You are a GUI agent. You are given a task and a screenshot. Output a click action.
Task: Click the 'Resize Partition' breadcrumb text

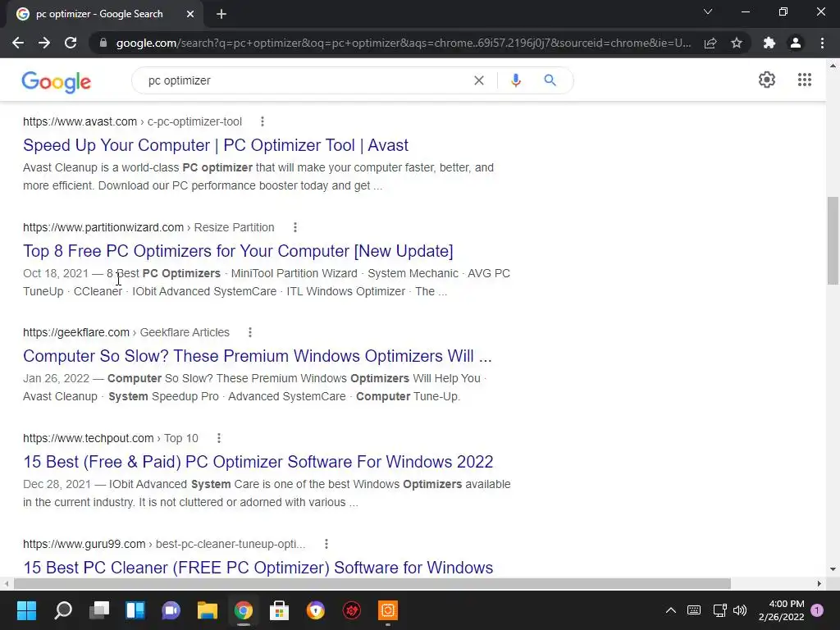(234, 227)
